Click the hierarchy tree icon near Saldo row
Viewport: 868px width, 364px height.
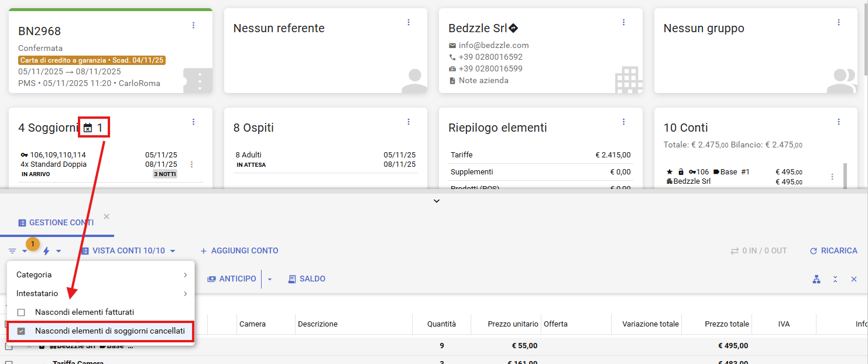816,279
